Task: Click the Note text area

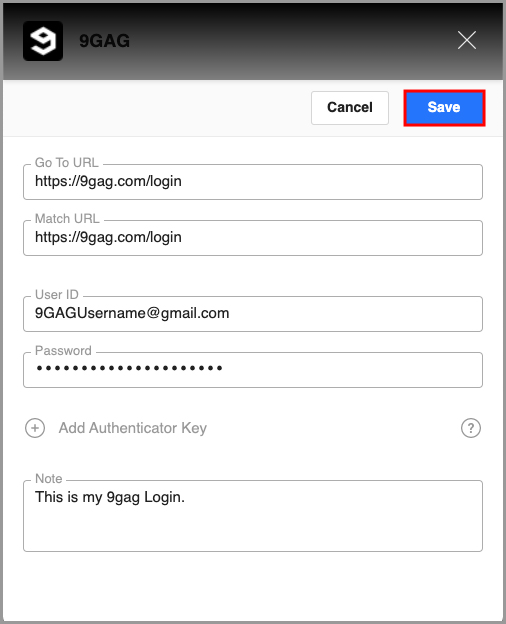Action: pos(253,516)
